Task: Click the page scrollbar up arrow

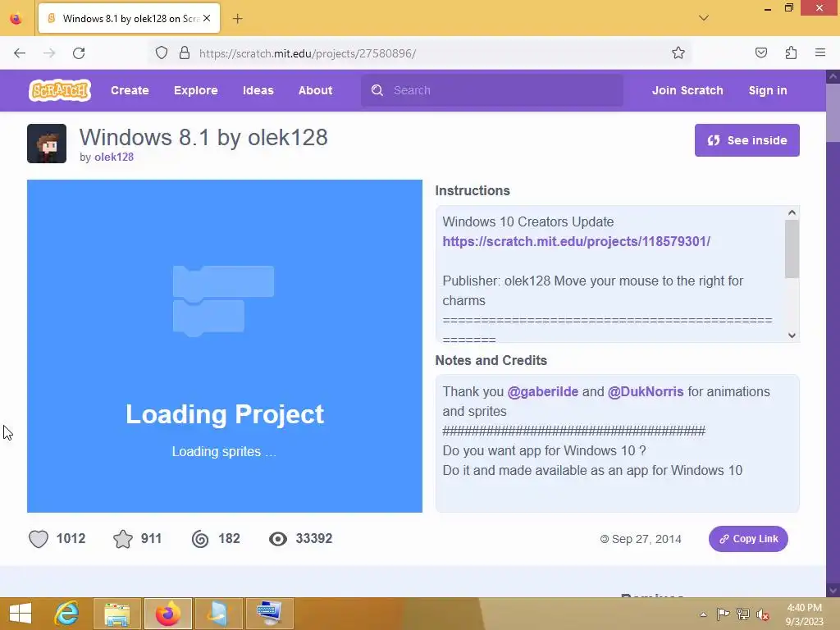Action: click(x=833, y=76)
